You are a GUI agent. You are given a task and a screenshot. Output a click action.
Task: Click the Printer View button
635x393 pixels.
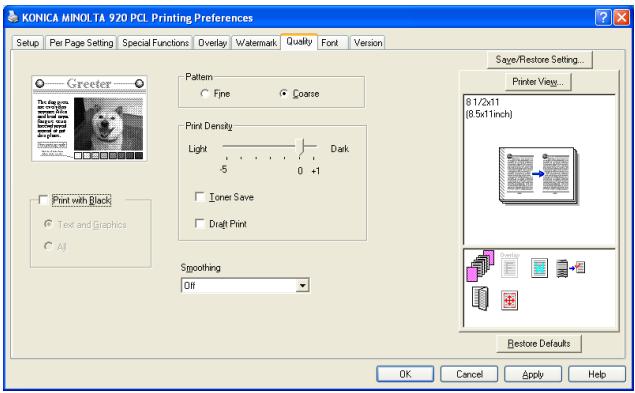click(538, 82)
